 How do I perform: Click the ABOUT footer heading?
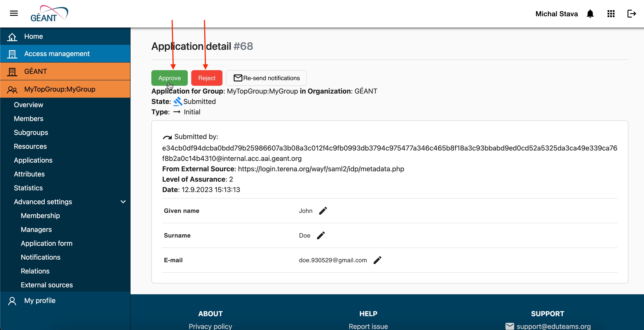210,314
